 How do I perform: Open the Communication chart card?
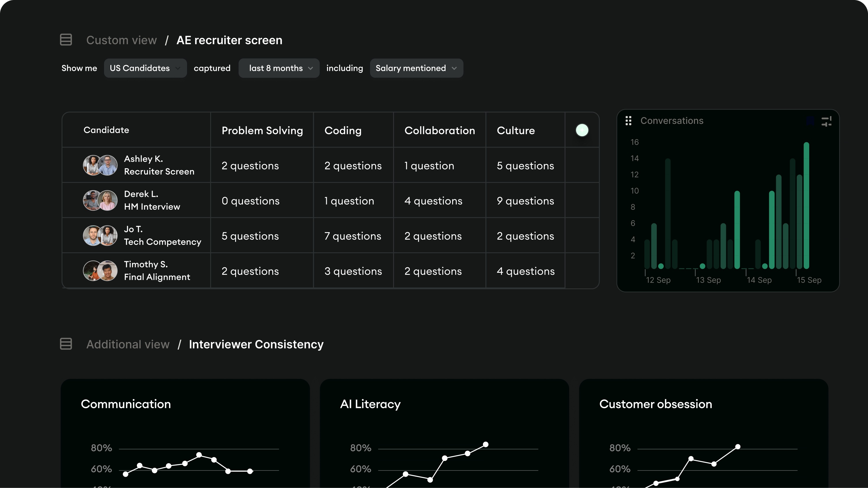pyautogui.click(x=185, y=434)
